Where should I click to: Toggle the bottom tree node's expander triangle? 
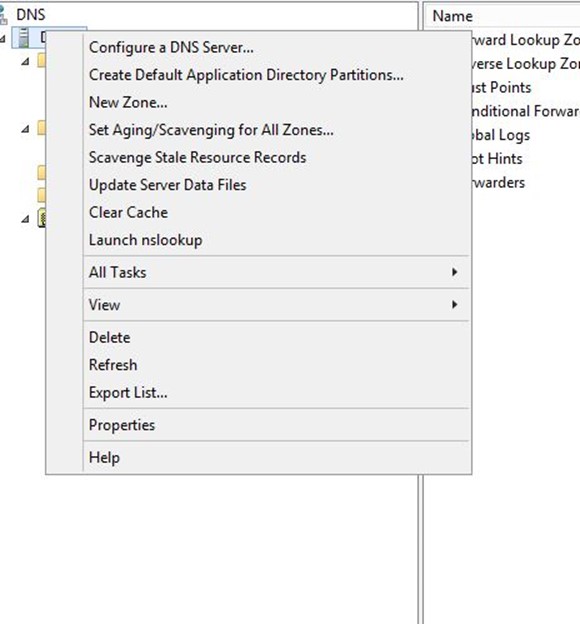click(25, 219)
